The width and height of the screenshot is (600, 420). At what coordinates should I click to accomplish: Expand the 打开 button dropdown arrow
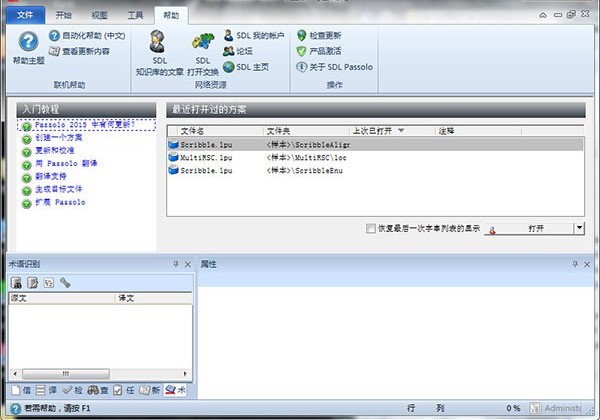point(579,228)
